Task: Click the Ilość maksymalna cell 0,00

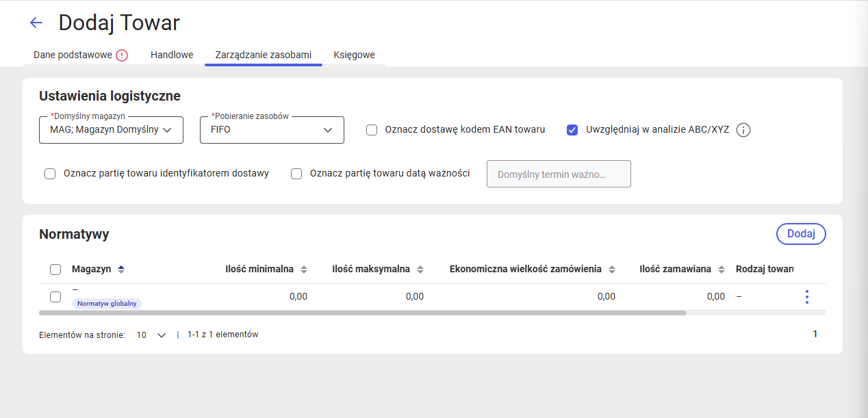Action: (415, 297)
